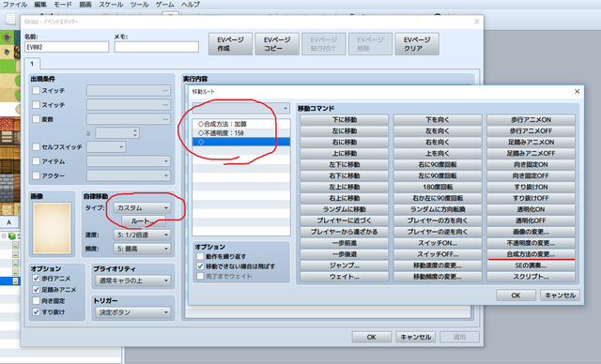Uncheck 移動できない場合は飛ばす option
The image size is (601, 364).
[x=200, y=266]
